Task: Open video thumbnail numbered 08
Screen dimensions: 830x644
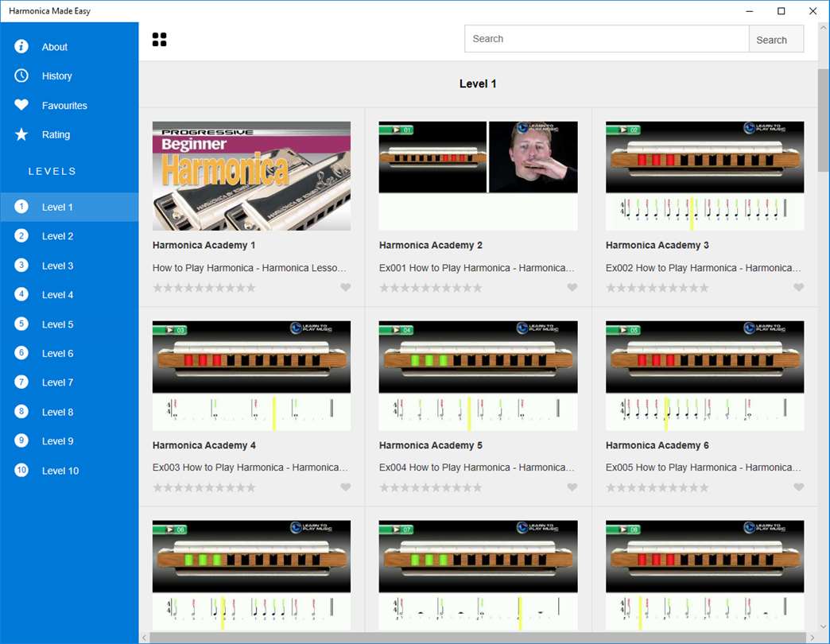Action: pyautogui.click(x=704, y=575)
